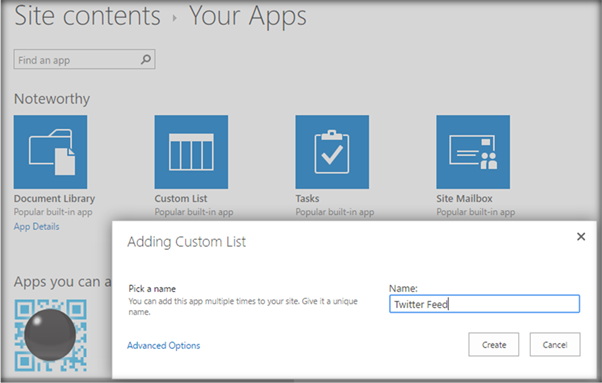Click the Custom List label text
Viewport: 602px width, 383px height.
click(181, 198)
